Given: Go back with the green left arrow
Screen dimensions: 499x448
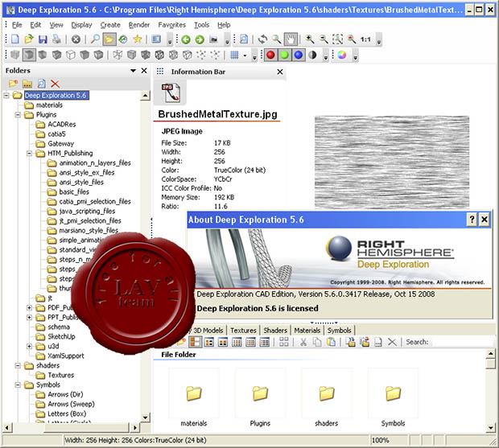Looking at the screenshot, I should coord(186,39).
